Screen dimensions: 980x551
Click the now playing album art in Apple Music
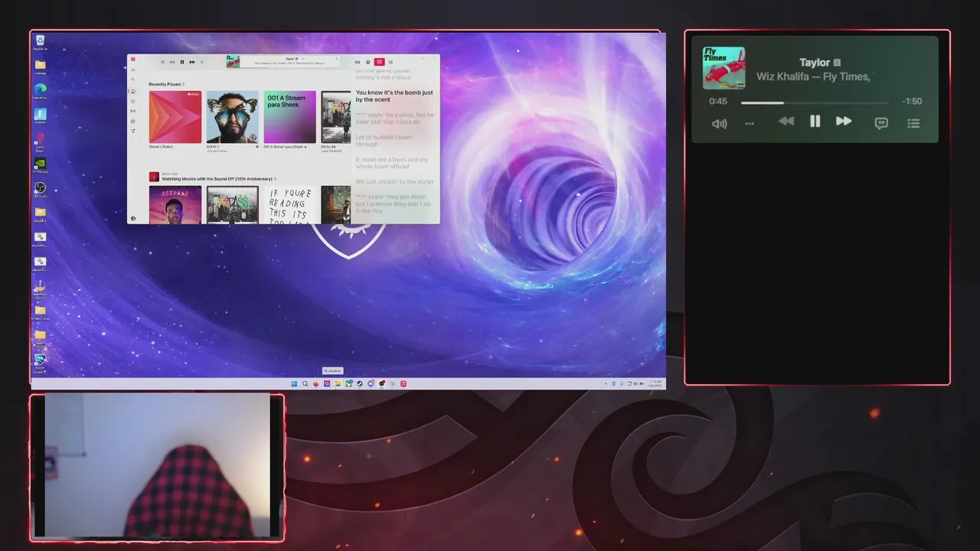coord(233,61)
